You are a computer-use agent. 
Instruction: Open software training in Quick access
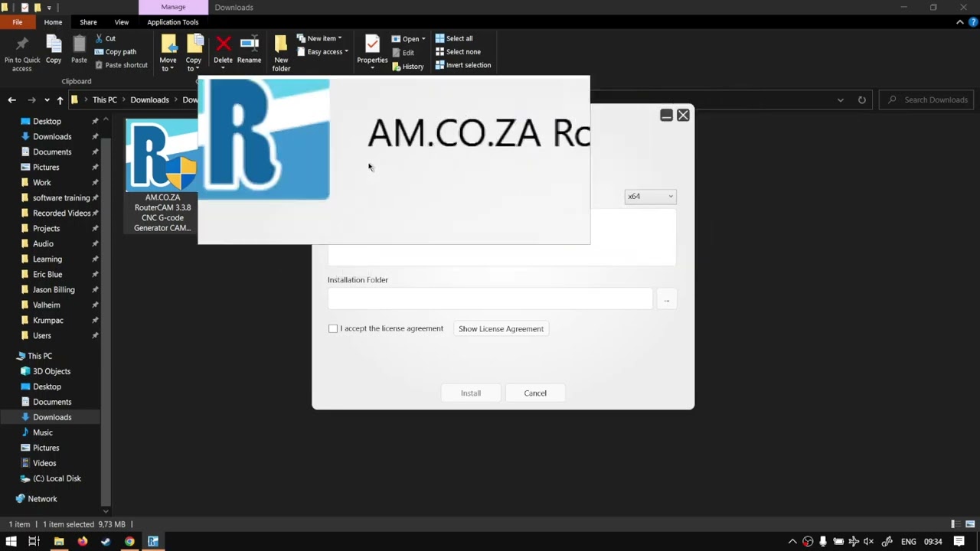[60, 197]
